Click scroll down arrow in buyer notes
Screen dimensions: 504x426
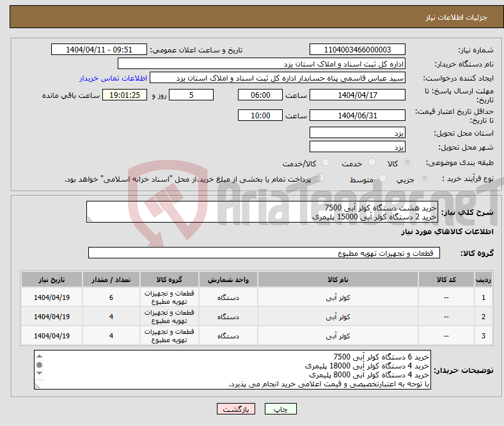coord(39,374)
